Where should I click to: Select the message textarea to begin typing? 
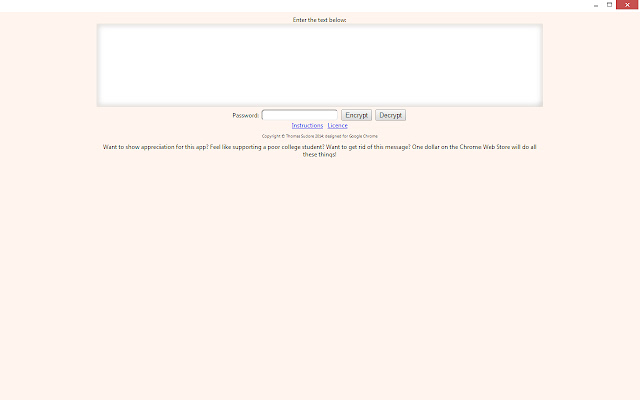[x=320, y=65]
